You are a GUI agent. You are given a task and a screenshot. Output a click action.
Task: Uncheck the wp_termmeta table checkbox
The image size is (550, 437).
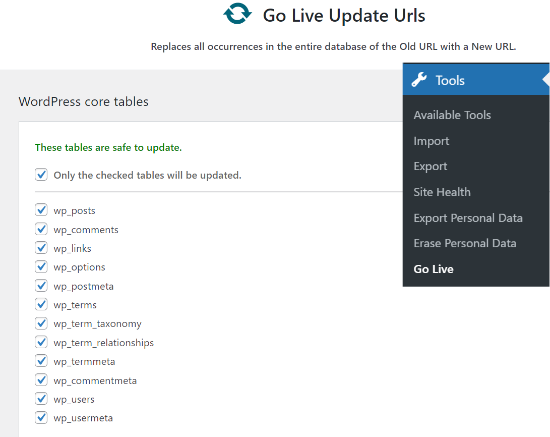point(41,361)
